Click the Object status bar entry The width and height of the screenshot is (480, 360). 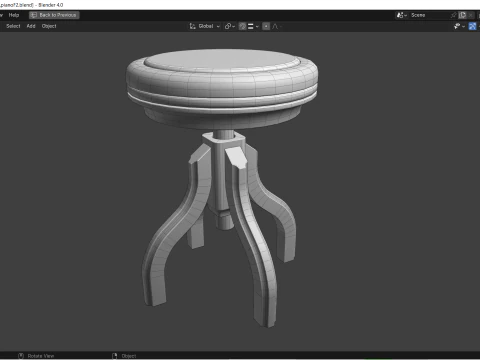(x=124, y=356)
